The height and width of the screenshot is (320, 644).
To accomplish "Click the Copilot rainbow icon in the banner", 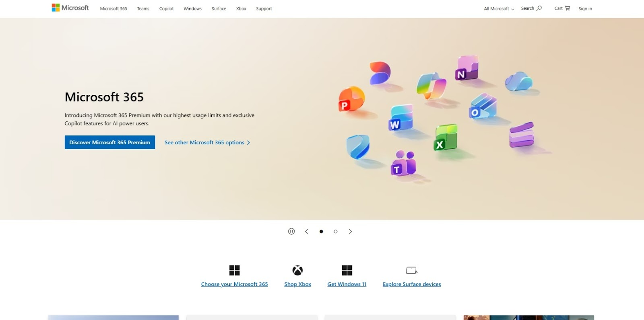I will tap(431, 86).
